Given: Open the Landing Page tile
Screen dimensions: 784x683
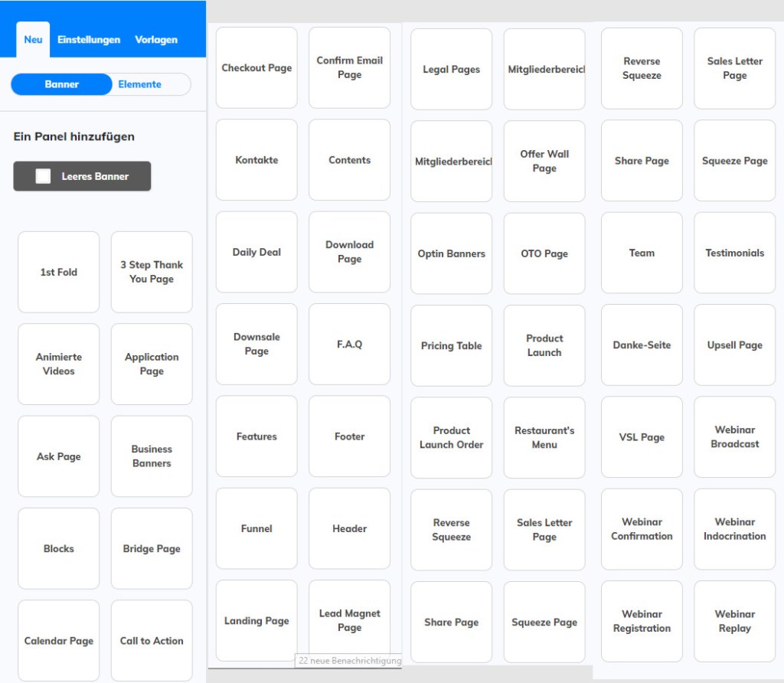Looking at the screenshot, I should tap(256, 621).
